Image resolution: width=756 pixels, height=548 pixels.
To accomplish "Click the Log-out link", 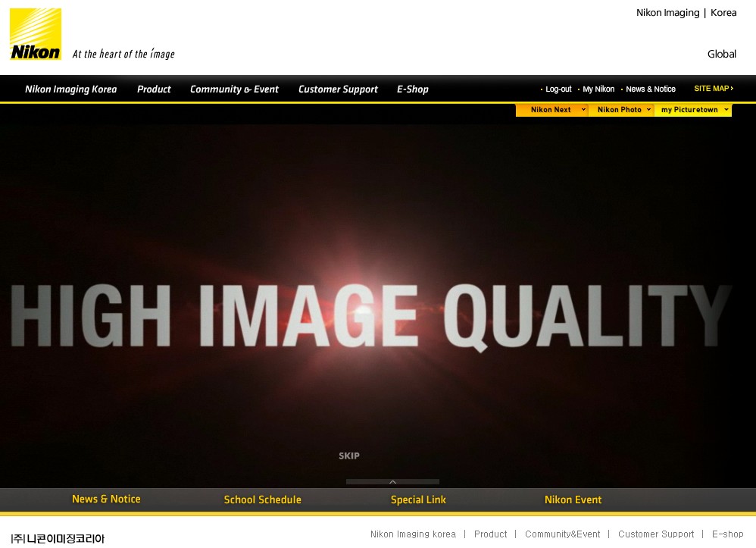I will (x=558, y=89).
